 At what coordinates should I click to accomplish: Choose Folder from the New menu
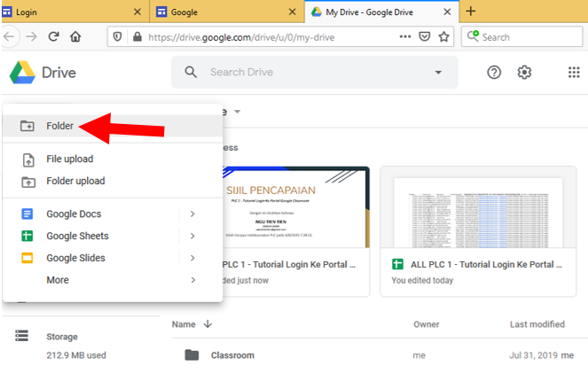(113, 126)
